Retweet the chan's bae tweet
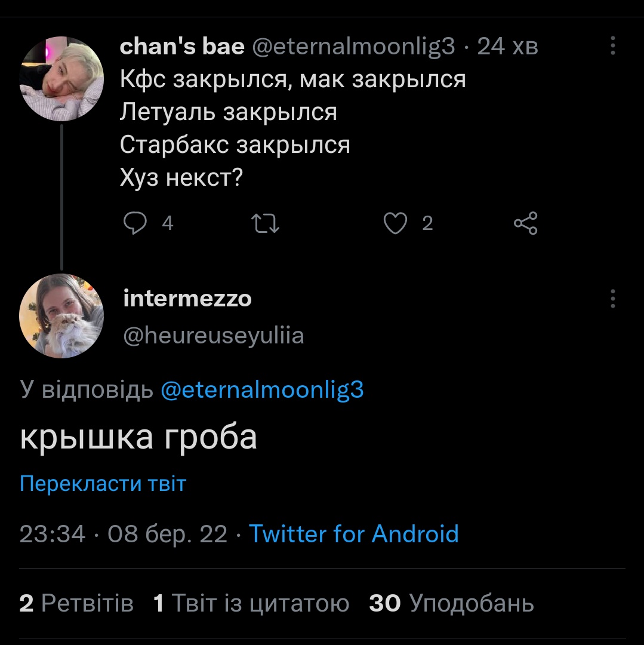 [266, 224]
